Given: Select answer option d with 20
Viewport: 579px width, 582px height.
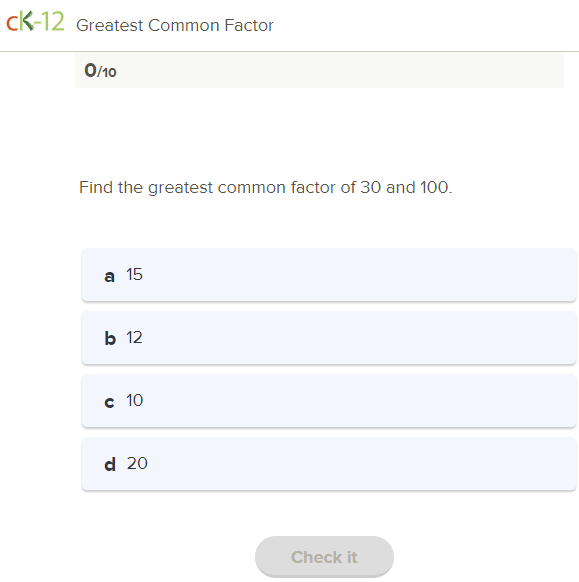Looking at the screenshot, I should [x=329, y=464].
